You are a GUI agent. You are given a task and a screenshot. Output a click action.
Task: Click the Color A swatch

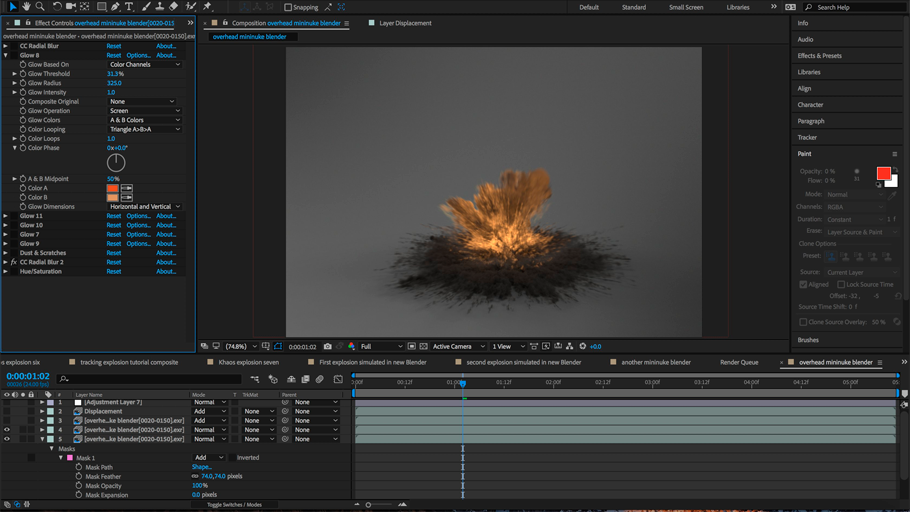tap(113, 188)
